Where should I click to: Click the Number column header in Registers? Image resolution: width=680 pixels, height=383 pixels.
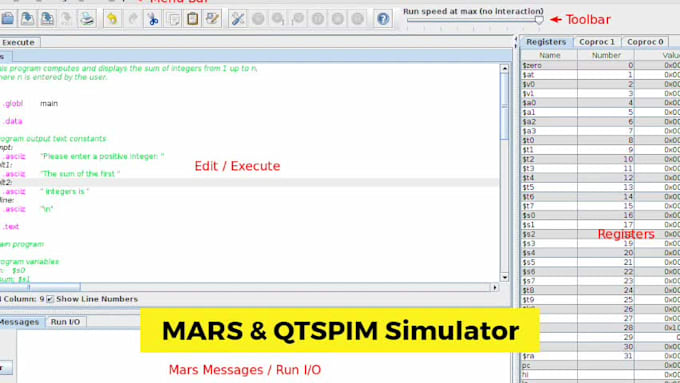(x=606, y=55)
